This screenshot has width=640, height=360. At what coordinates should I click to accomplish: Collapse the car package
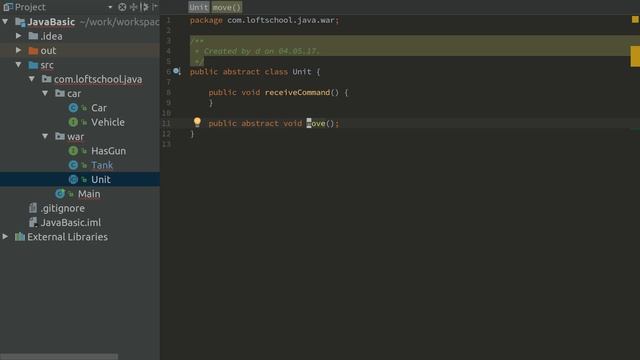coord(45,93)
